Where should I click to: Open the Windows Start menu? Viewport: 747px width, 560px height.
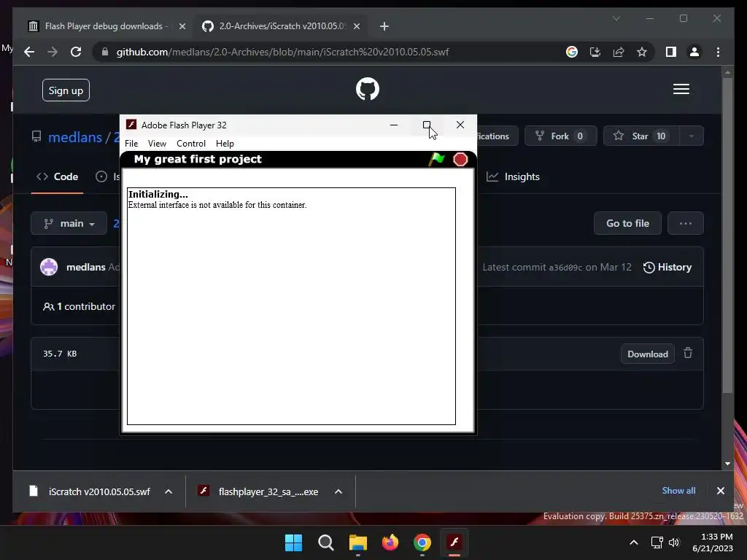click(x=293, y=542)
